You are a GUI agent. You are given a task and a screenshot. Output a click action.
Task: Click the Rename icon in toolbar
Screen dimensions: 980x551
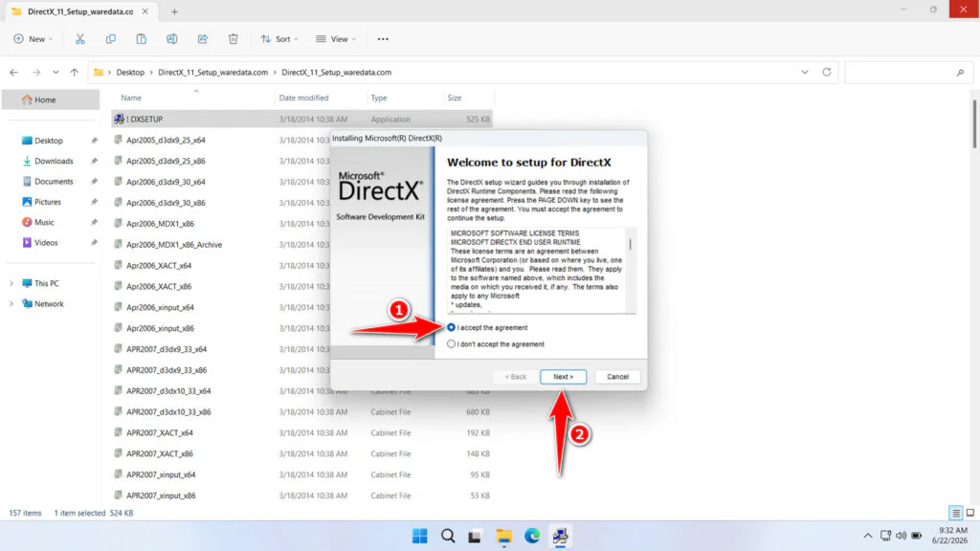click(x=172, y=38)
